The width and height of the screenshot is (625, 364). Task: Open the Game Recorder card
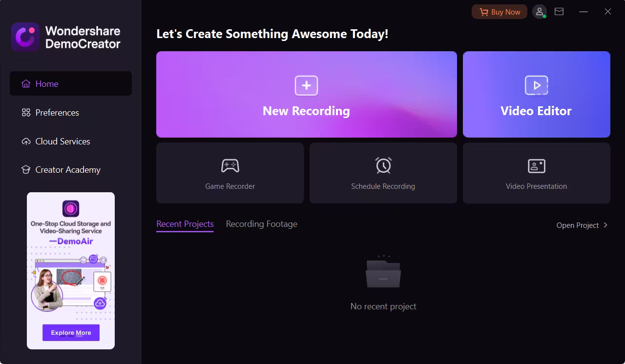click(230, 173)
